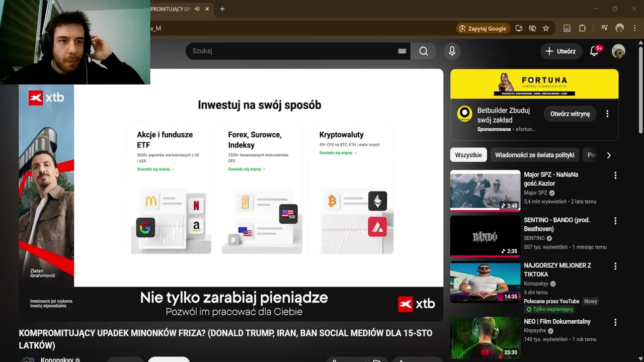
Task: Click the extension icon left of the puzzle icon
Action: [567, 29]
